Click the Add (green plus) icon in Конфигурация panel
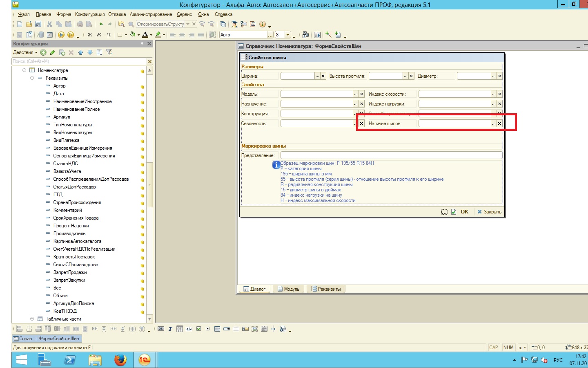Screen dimensions: 588x368 tap(43, 52)
